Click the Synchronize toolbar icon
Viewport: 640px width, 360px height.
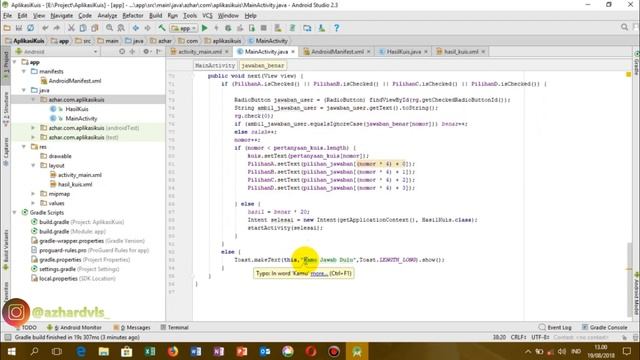(x=31, y=28)
